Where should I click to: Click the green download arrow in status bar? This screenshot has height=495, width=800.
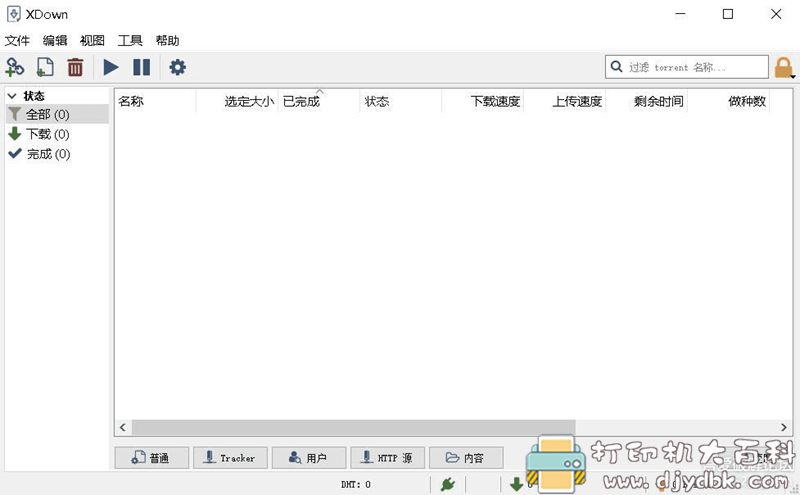click(516, 484)
